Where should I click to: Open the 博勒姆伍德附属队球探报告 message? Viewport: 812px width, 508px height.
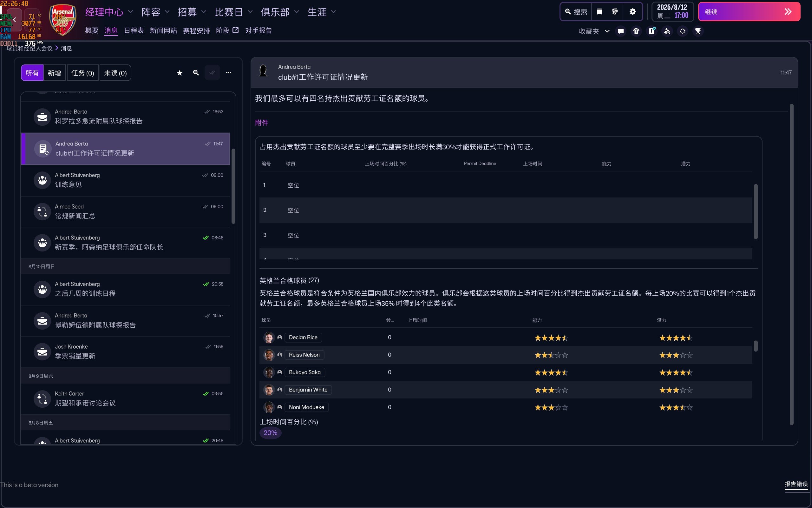126,321
